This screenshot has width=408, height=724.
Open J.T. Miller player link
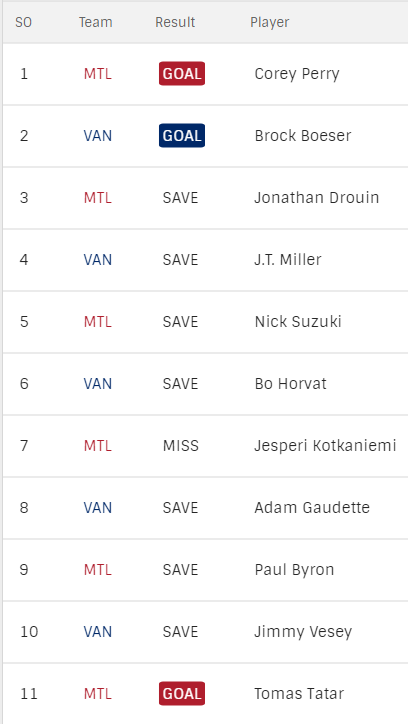click(288, 259)
